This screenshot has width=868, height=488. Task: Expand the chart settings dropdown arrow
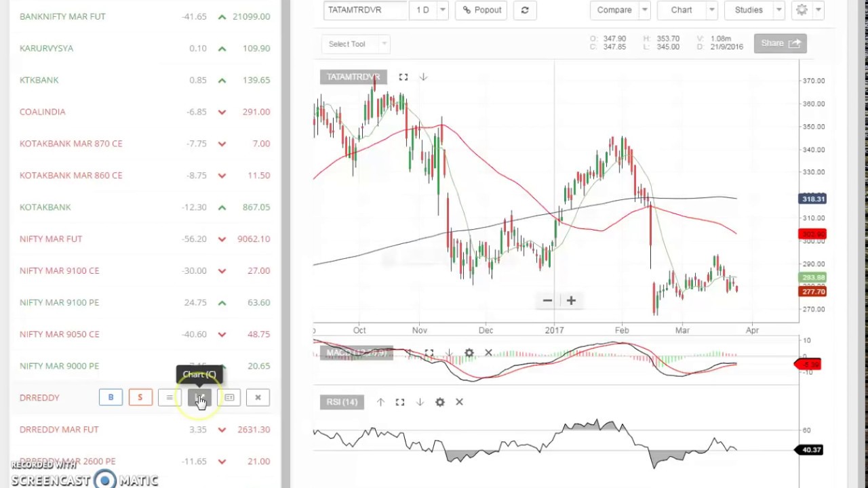[818, 10]
